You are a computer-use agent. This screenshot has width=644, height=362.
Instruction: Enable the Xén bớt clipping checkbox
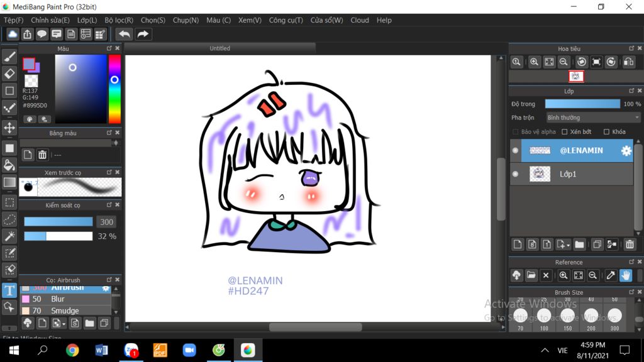click(565, 132)
